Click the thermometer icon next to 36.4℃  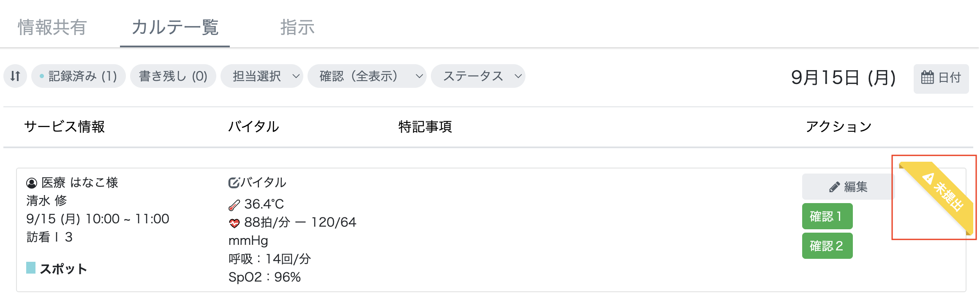click(233, 204)
